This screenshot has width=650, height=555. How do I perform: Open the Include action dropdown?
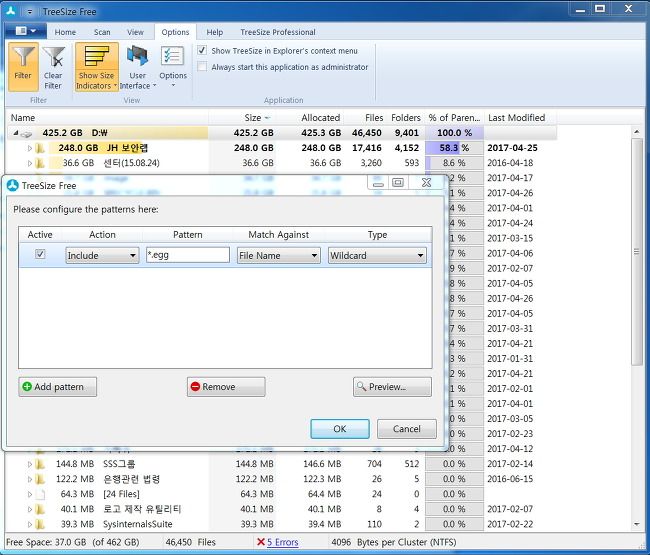point(102,255)
